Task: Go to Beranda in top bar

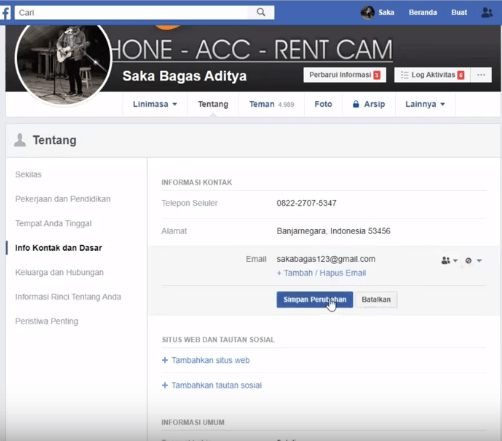Action: (423, 13)
